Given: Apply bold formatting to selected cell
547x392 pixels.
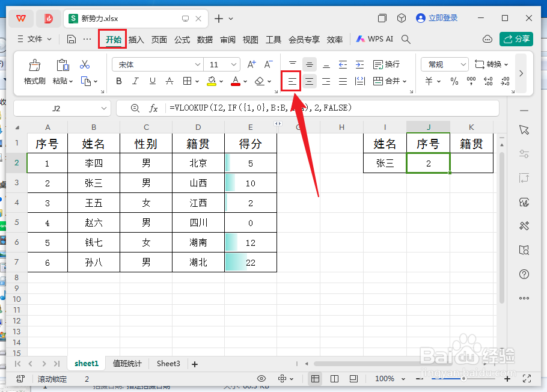Looking at the screenshot, I should 119,81.
